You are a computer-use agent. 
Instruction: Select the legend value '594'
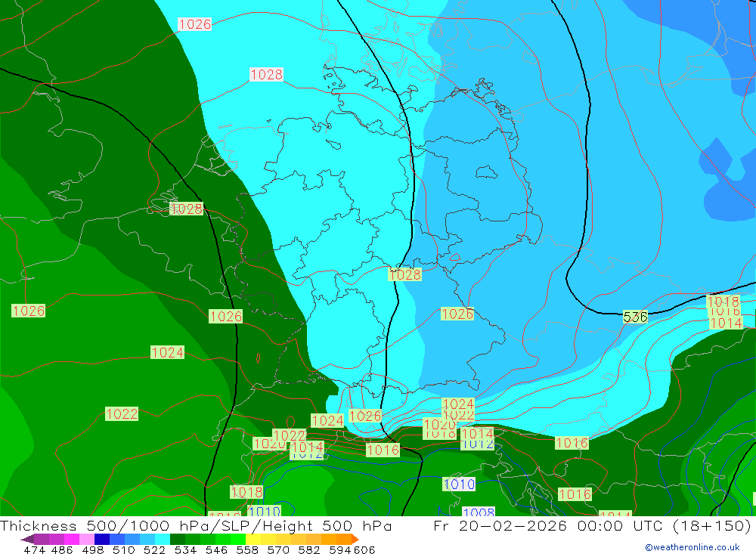pos(339,549)
